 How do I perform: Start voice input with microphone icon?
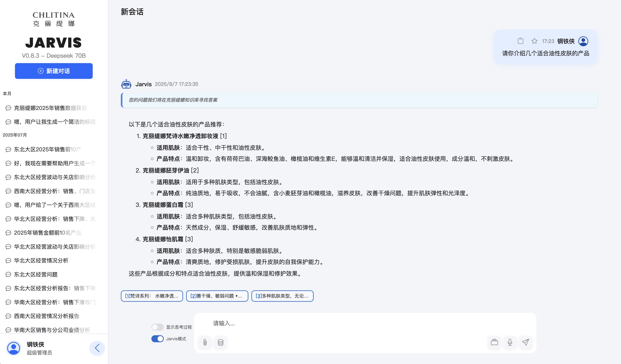(x=510, y=342)
